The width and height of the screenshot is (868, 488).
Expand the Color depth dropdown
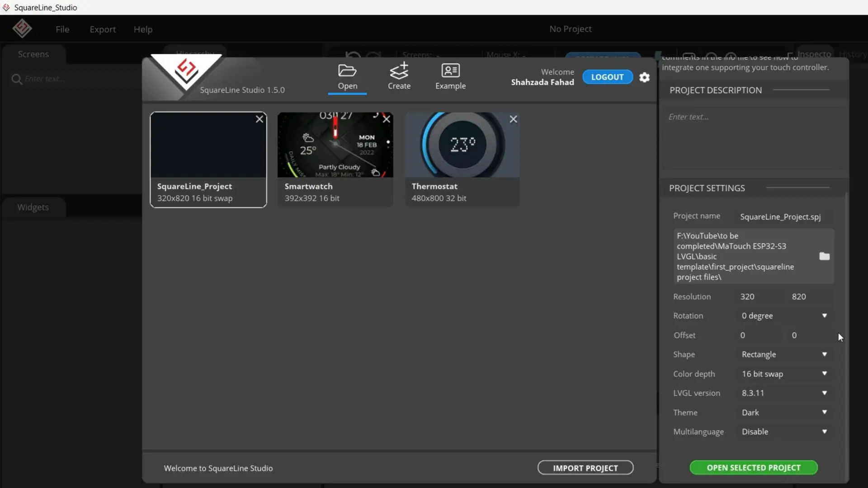coord(785,374)
